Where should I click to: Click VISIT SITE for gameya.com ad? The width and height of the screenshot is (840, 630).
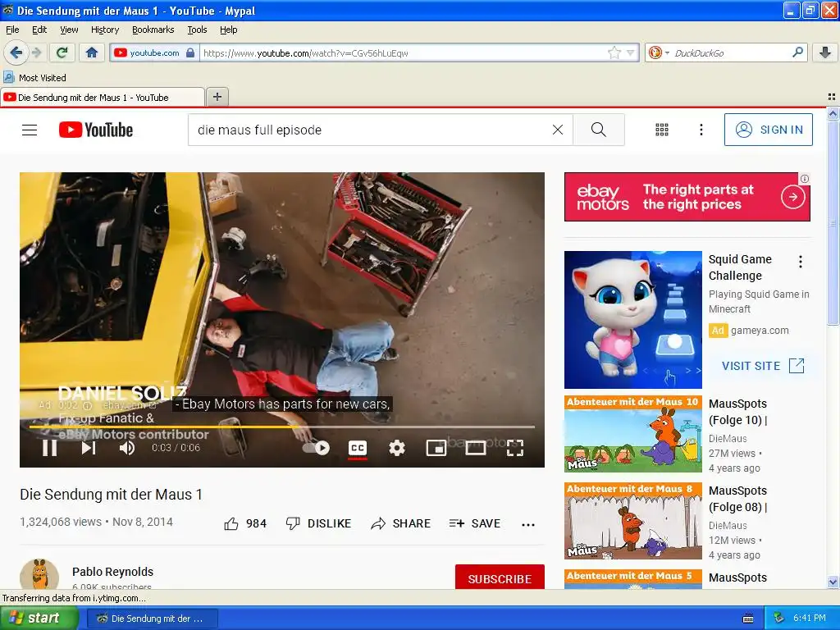pyautogui.click(x=763, y=366)
